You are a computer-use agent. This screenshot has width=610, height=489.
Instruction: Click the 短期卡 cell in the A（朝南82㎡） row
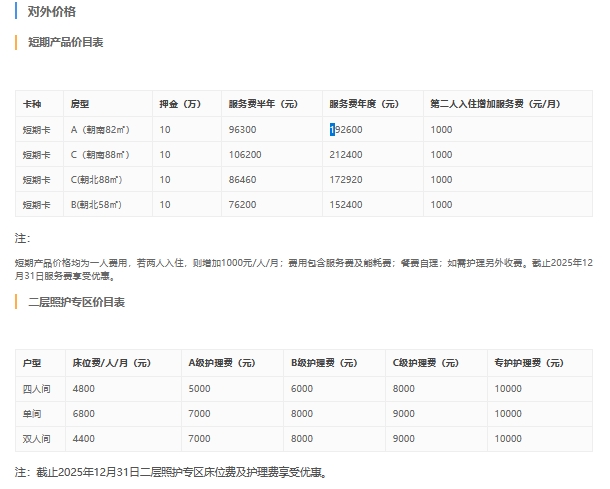pos(37,130)
